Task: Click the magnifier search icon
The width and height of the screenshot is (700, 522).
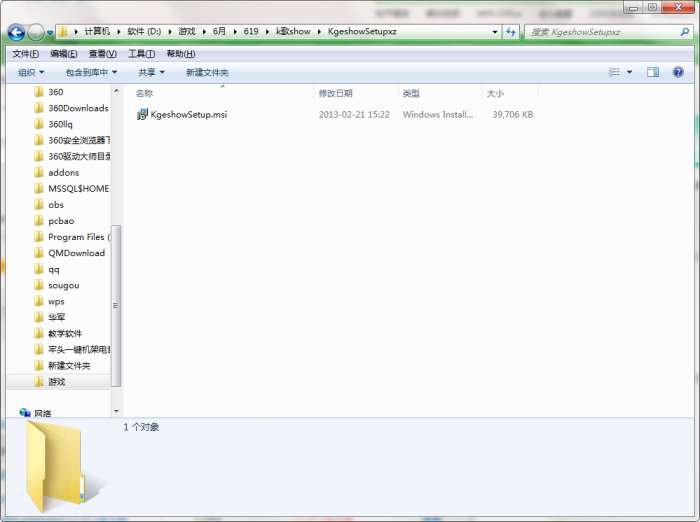Action: tap(684, 32)
